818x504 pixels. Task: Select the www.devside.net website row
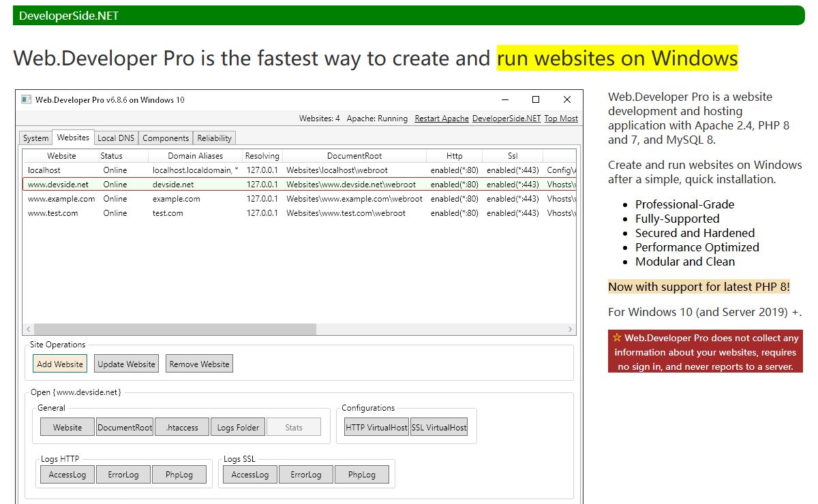(x=300, y=185)
